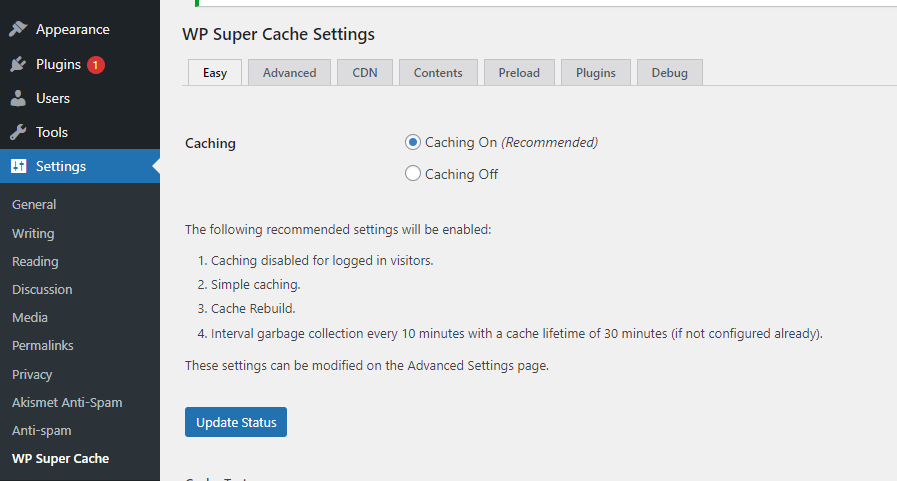Go to Reading settings
The height and width of the screenshot is (481, 897).
pyautogui.click(x=35, y=261)
